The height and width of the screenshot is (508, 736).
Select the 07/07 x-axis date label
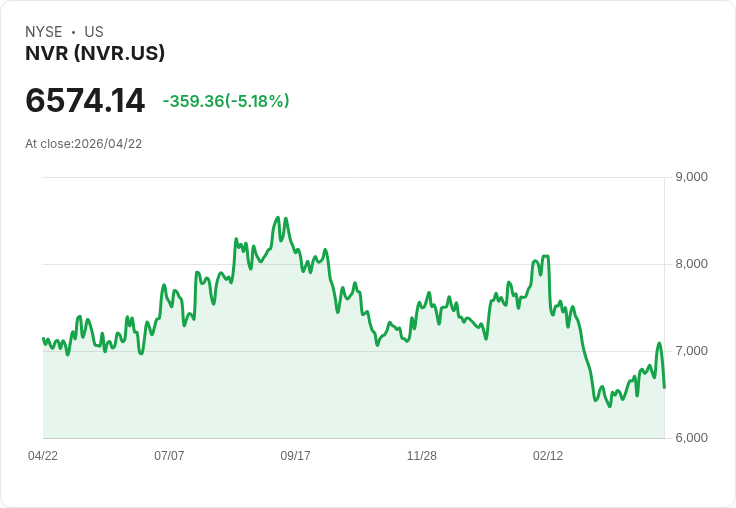coord(169,455)
